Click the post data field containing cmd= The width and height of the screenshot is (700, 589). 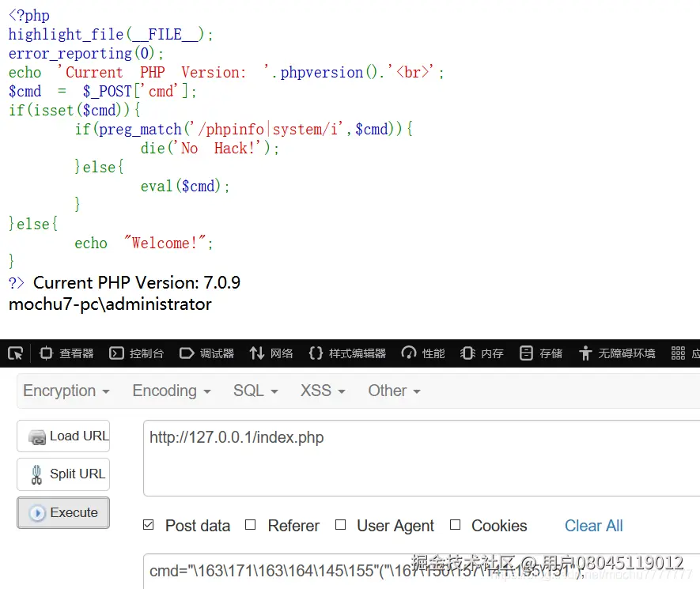coord(422,572)
